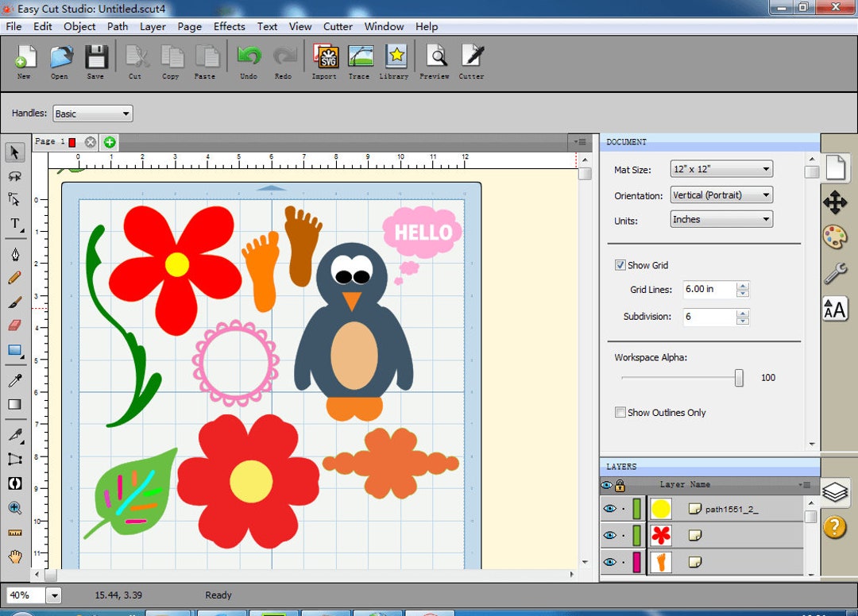
Task: Switch to the Cutter menu
Action: (x=338, y=26)
